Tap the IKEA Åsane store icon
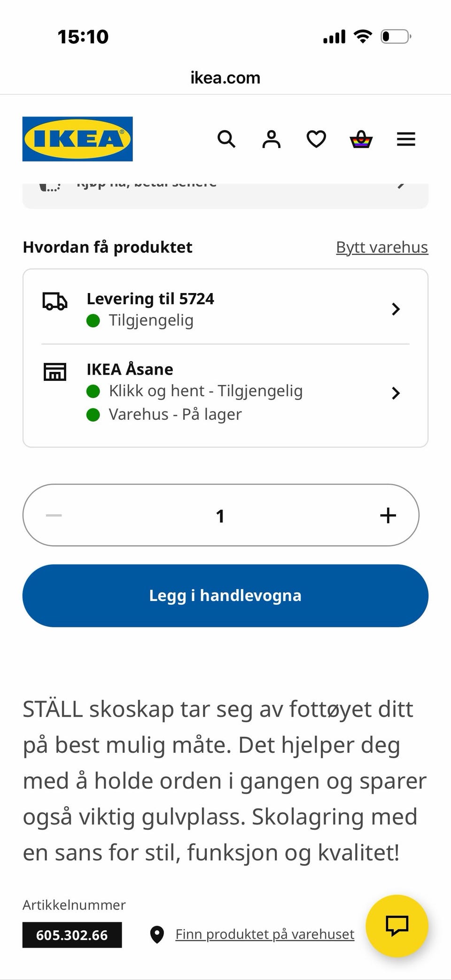Image resolution: width=451 pixels, height=980 pixels. coord(55,371)
